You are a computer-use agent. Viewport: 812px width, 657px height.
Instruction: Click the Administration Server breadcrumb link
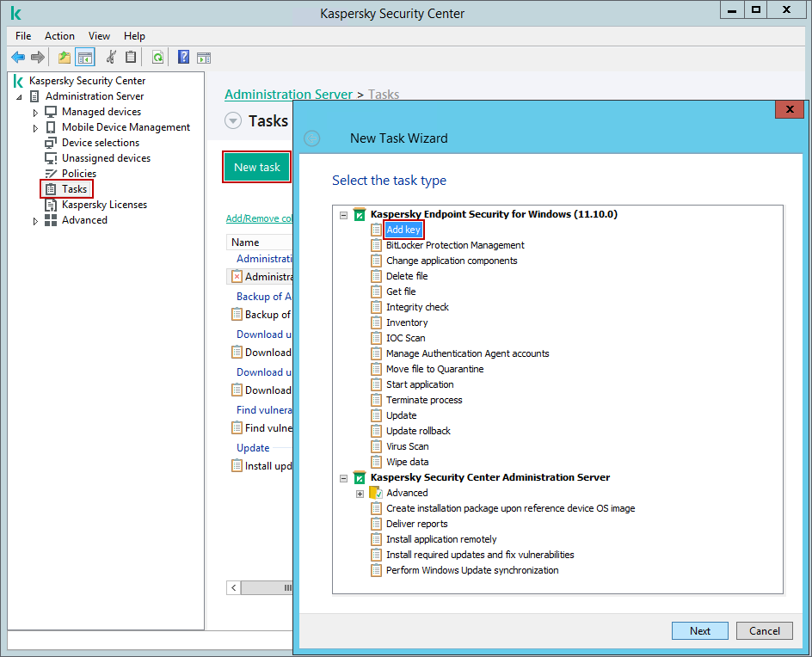click(x=288, y=95)
